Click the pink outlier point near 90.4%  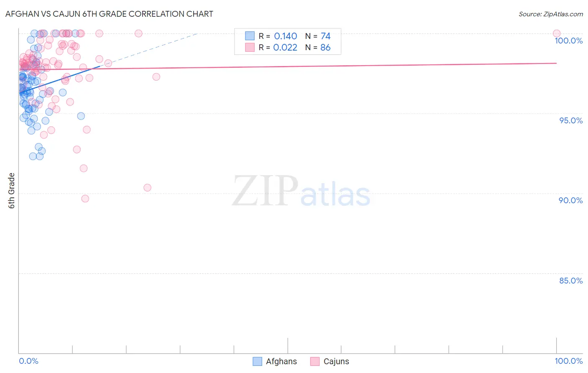[x=147, y=188]
